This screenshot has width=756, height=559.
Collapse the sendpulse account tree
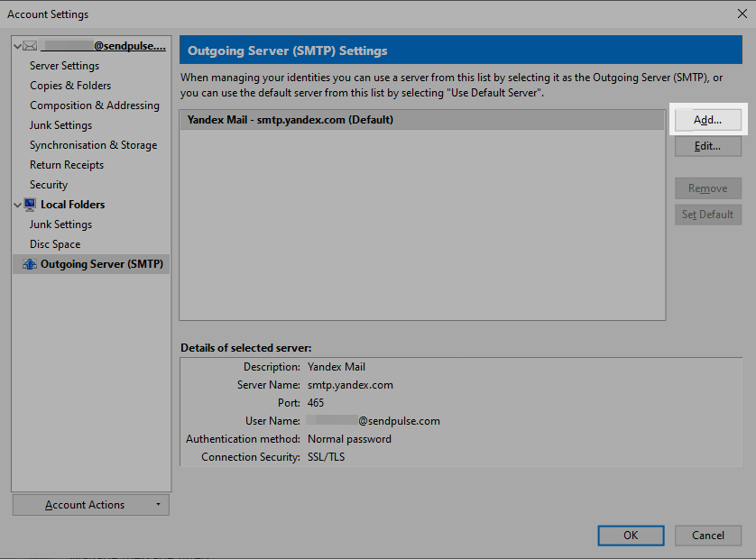[16, 44]
